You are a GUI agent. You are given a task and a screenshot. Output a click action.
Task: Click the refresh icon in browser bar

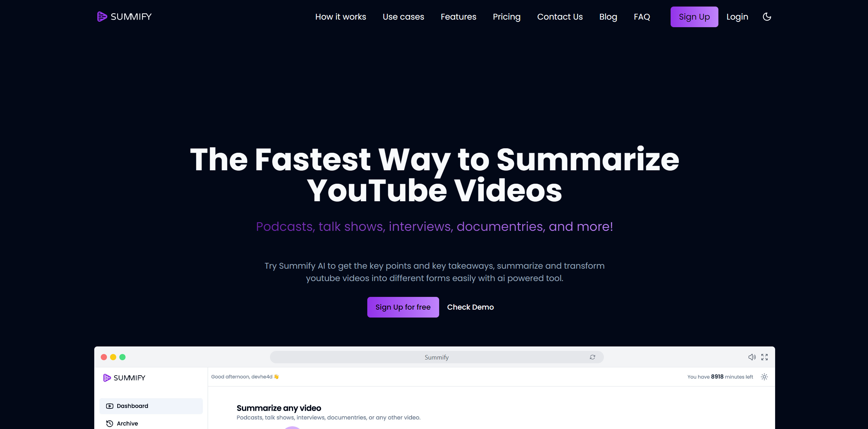tap(592, 357)
